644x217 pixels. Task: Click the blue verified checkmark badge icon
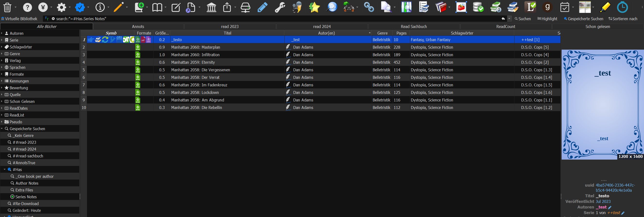coord(80,8)
